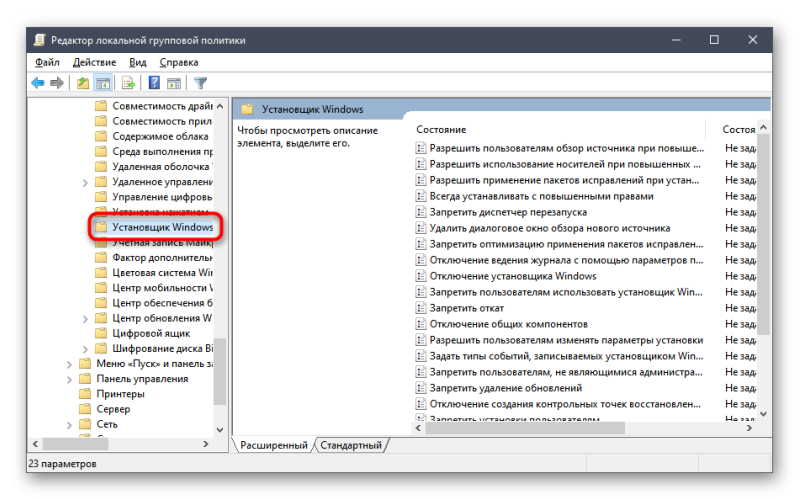Image resolution: width=800 pixels, height=500 pixels.
Task: Open Help with the question mark icon
Action: click(x=154, y=83)
